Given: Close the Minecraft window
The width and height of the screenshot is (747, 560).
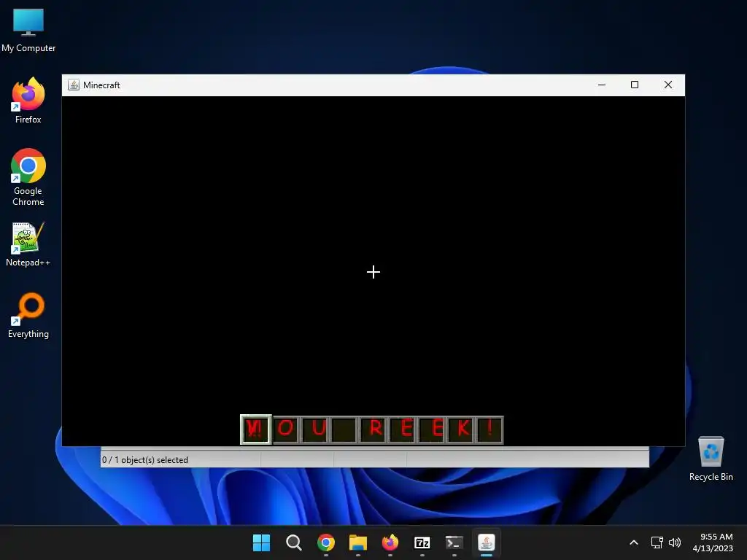Looking at the screenshot, I should coord(668,85).
